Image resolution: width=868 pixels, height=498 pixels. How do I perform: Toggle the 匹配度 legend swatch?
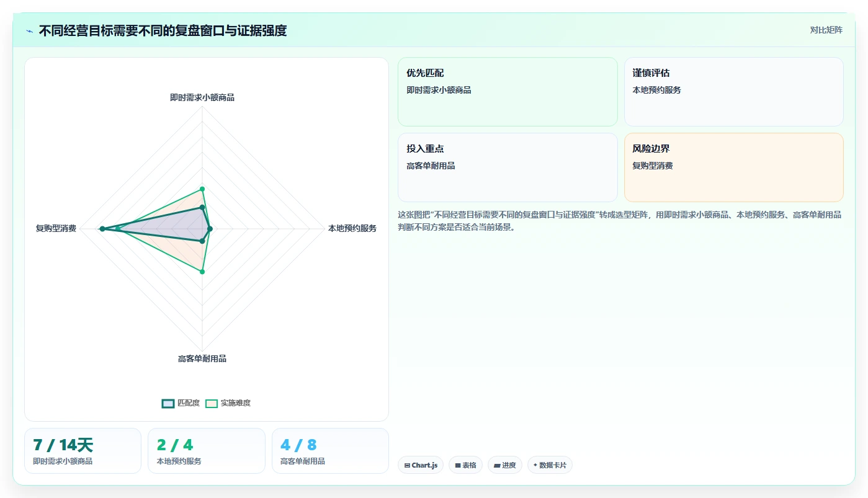[x=168, y=403]
